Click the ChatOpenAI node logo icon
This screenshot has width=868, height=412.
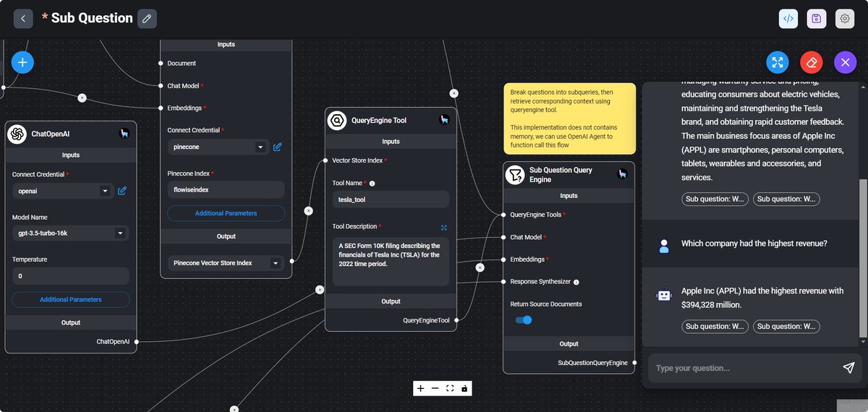pos(17,134)
